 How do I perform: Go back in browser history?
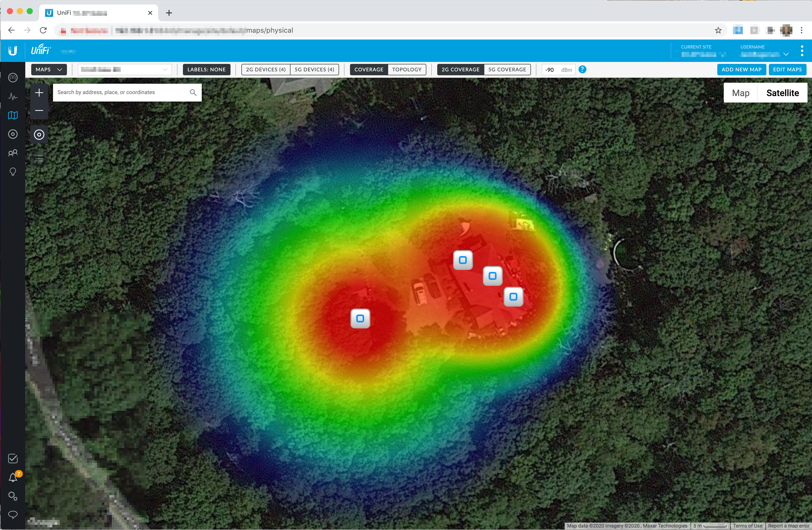(x=11, y=30)
